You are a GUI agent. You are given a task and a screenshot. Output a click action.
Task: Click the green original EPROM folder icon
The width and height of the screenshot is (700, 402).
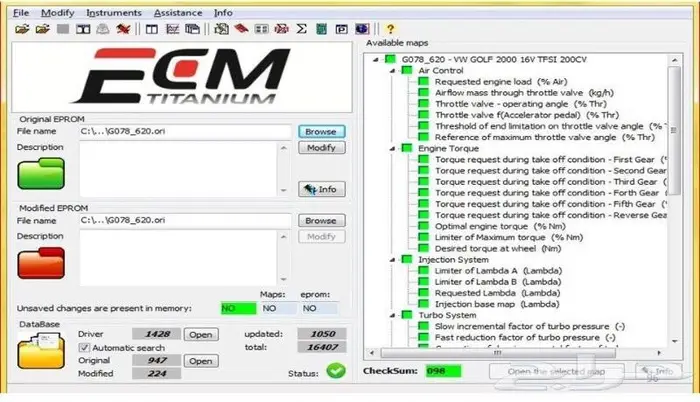41,172
